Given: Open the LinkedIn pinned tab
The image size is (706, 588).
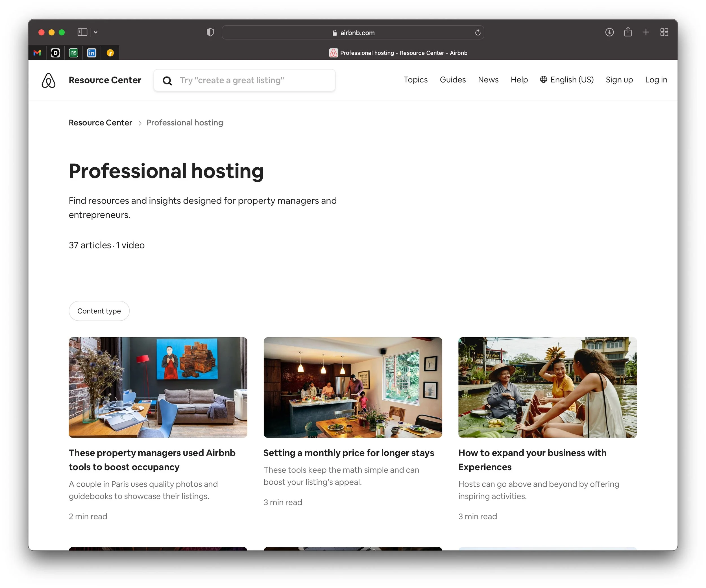Looking at the screenshot, I should [92, 53].
